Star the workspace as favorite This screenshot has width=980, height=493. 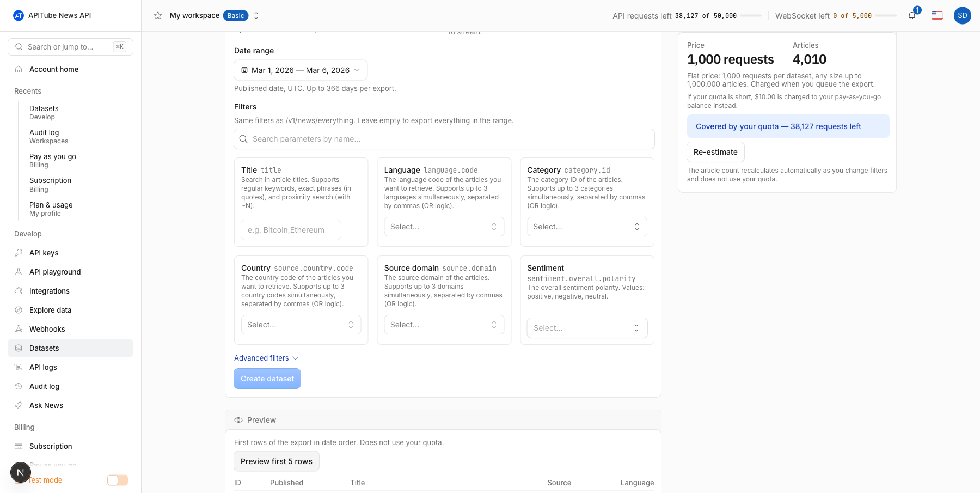pos(158,15)
